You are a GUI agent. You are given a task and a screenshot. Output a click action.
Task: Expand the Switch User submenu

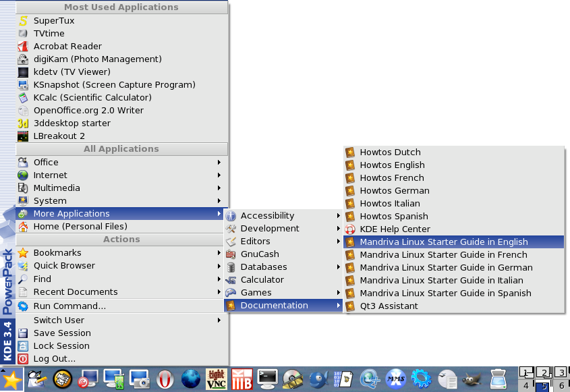click(122, 320)
